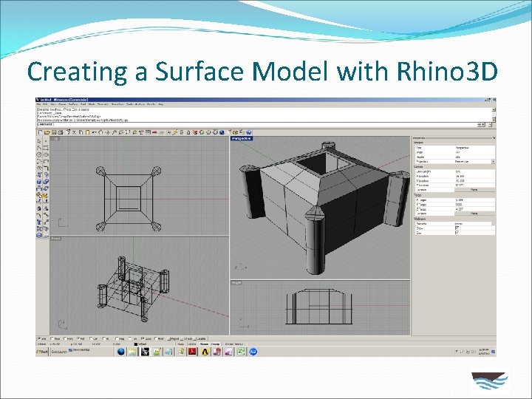Click the green Excel taskbar icon
Image resolution: width=532 pixels, height=399 pixels.
[241, 352]
